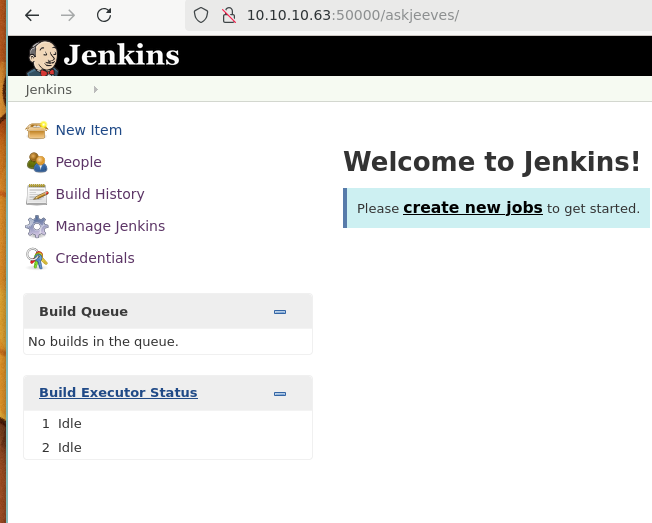The height and width of the screenshot is (523, 652).
Task: Click the browser back arrow
Action: pyautogui.click(x=32, y=15)
